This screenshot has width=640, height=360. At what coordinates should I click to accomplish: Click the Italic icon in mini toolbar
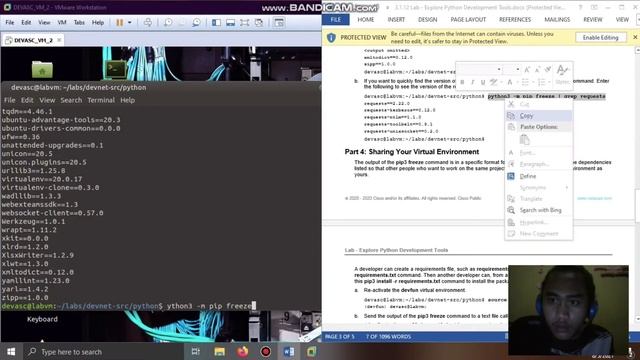(x=472, y=82)
